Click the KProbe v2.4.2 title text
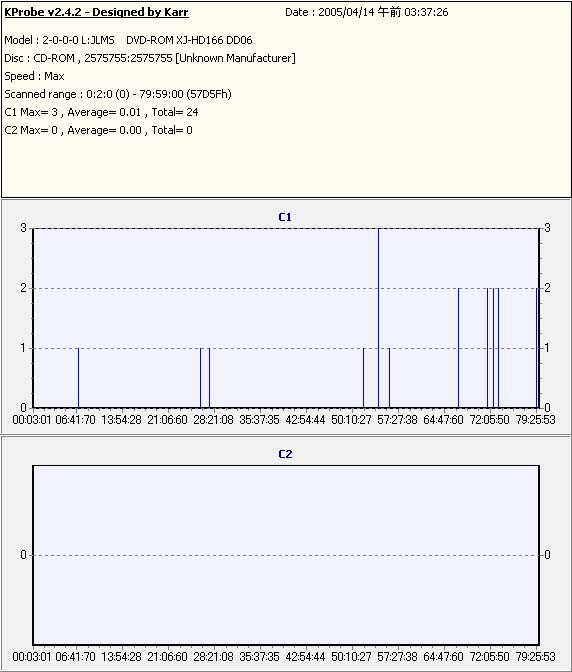 (96, 12)
